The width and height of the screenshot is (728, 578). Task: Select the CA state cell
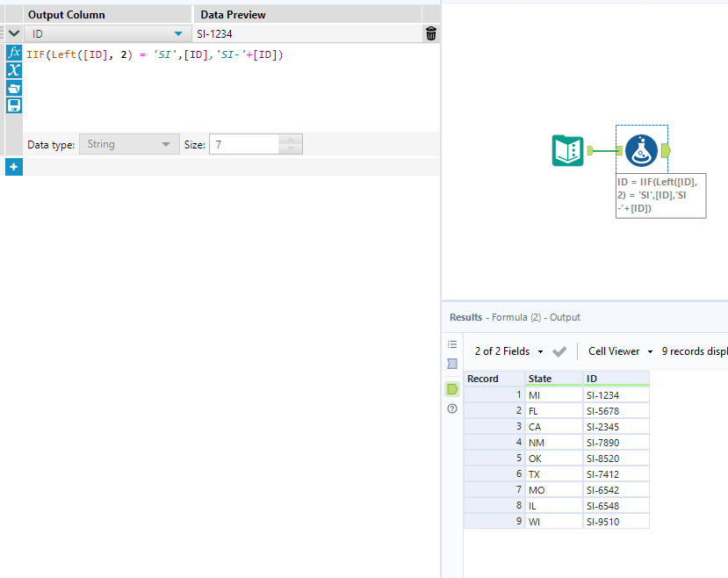[554, 427]
